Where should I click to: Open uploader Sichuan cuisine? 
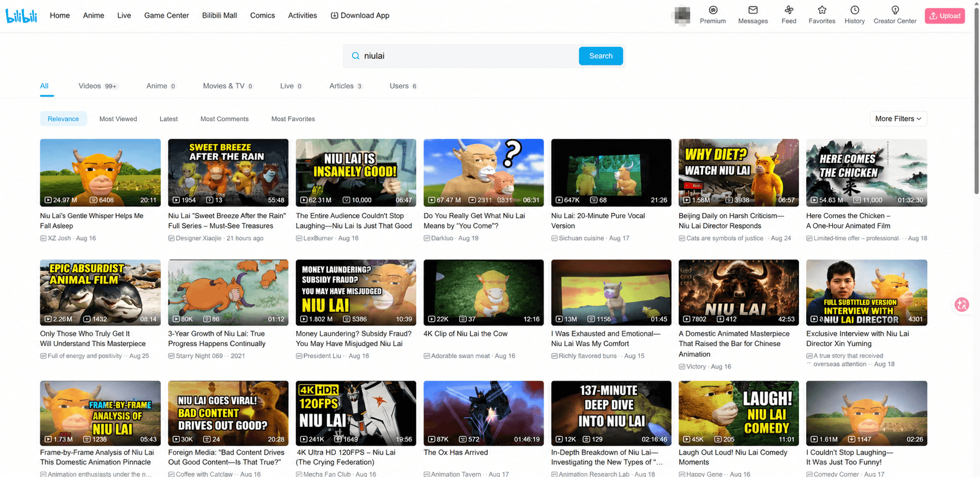(x=581, y=238)
